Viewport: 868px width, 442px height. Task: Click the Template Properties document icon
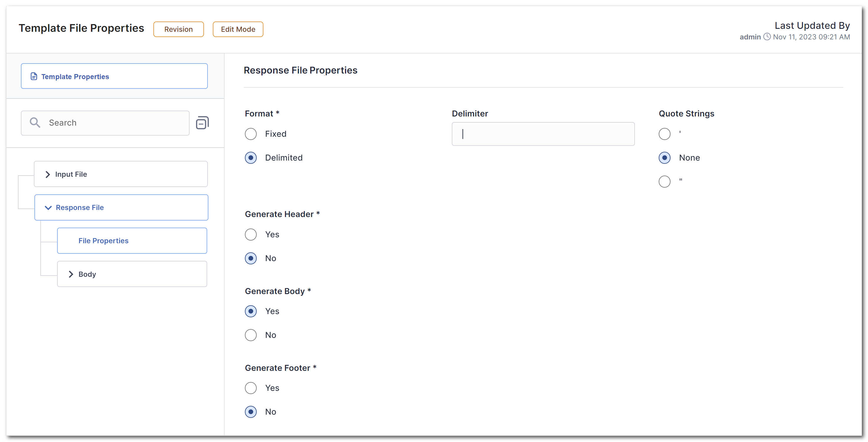34,76
